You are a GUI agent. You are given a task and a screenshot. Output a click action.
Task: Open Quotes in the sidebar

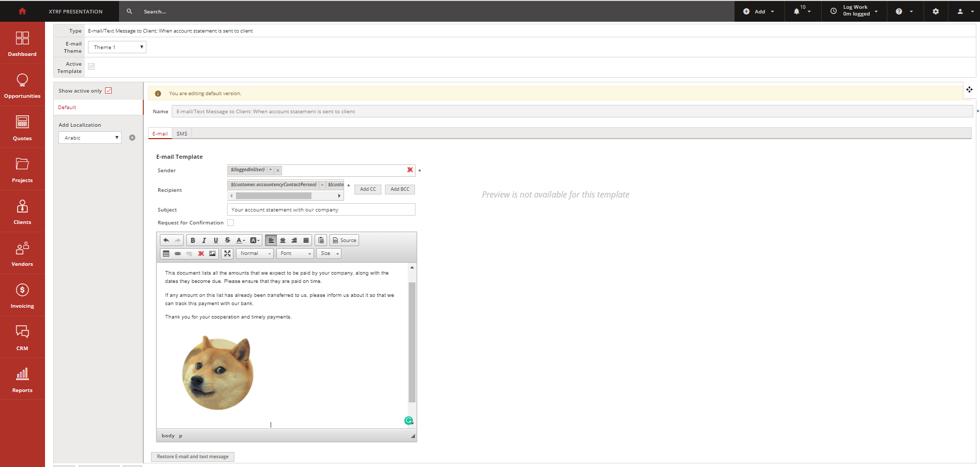coord(22,127)
